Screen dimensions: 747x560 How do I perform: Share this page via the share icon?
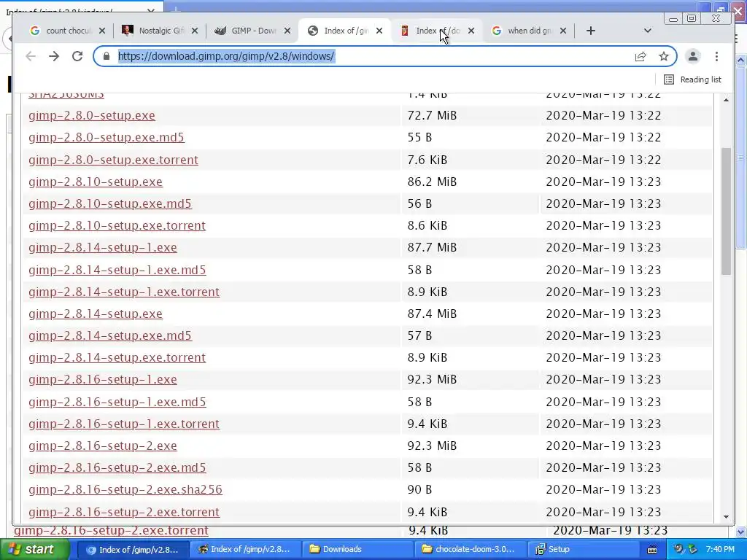pyautogui.click(x=640, y=57)
